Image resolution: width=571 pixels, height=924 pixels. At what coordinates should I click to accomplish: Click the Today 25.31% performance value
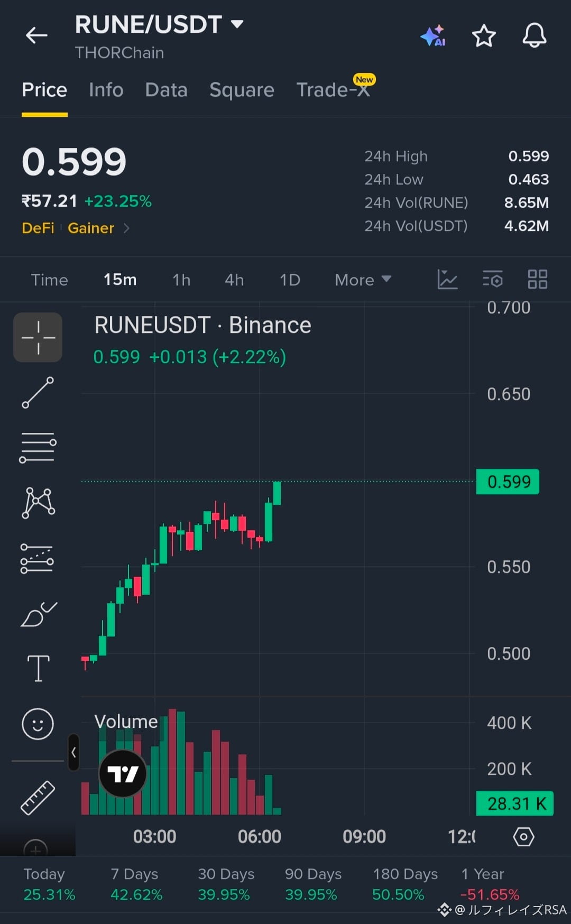click(x=49, y=894)
